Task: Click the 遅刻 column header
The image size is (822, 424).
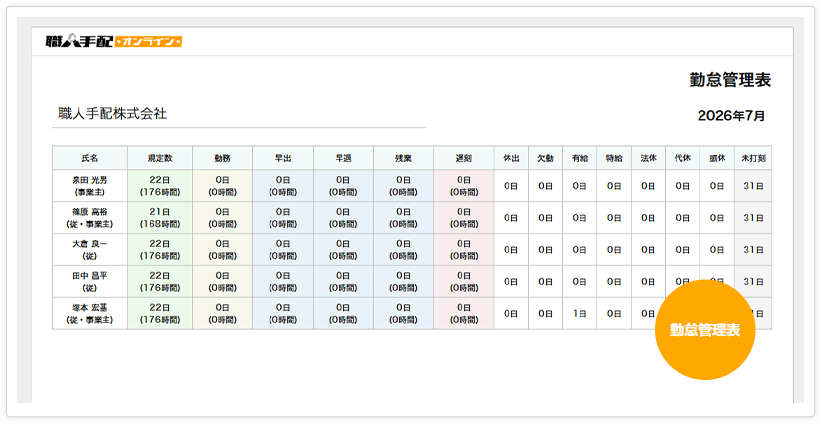Action: coord(463,158)
